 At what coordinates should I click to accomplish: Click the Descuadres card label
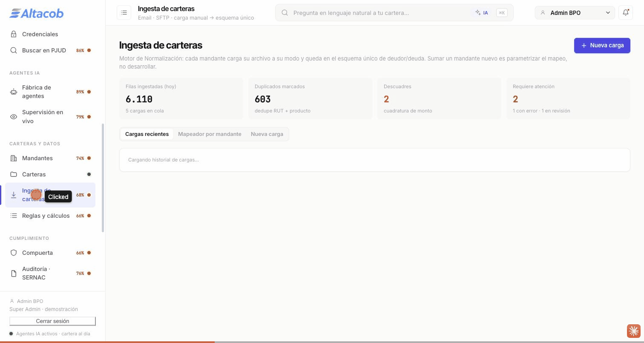pos(397,86)
